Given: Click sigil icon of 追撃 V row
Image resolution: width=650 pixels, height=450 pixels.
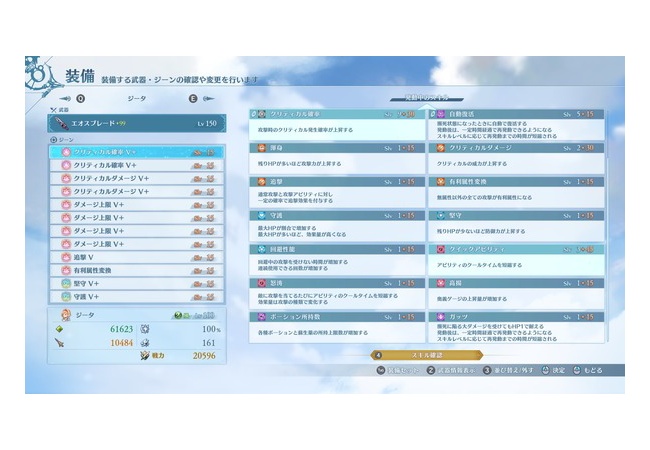Looking at the screenshot, I should click(x=66, y=257).
